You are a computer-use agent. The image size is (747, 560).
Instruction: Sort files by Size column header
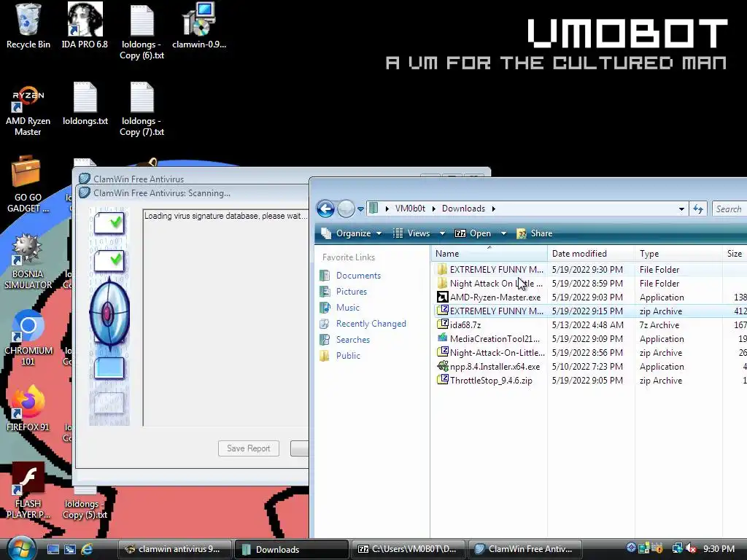pyautogui.click(x=735, y=254)
